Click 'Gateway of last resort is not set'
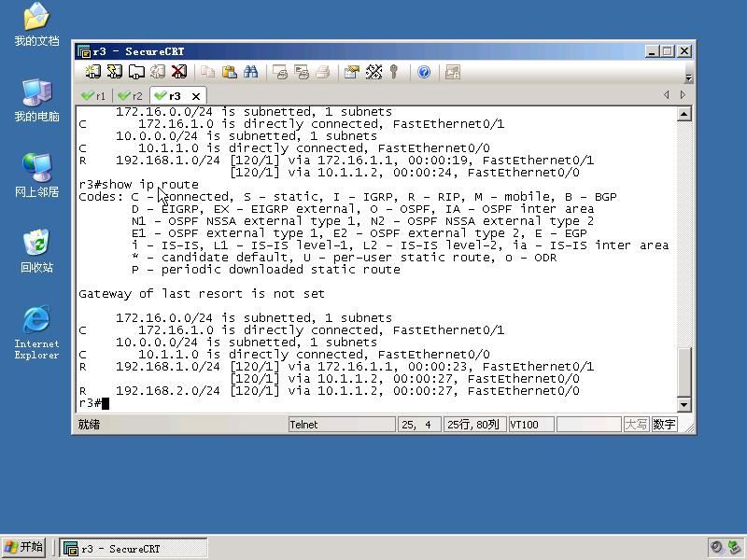Image resolution: width=747 pixels, height=560 pixels. click(202, 294)
